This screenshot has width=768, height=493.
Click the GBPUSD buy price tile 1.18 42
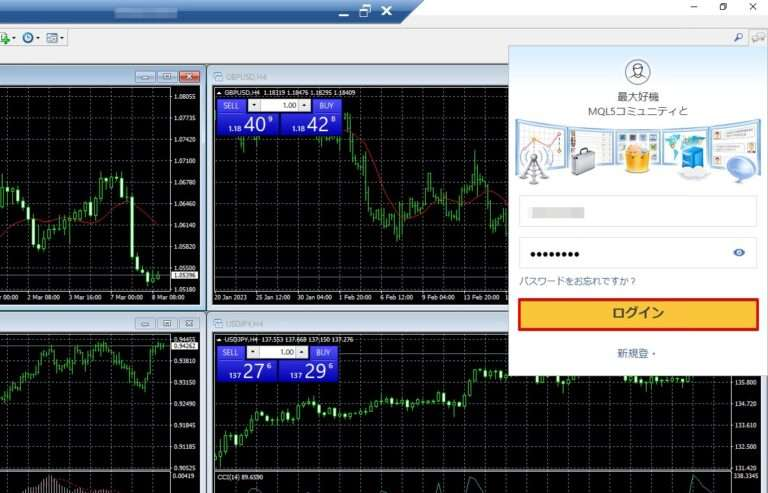[x=311, y=124]
